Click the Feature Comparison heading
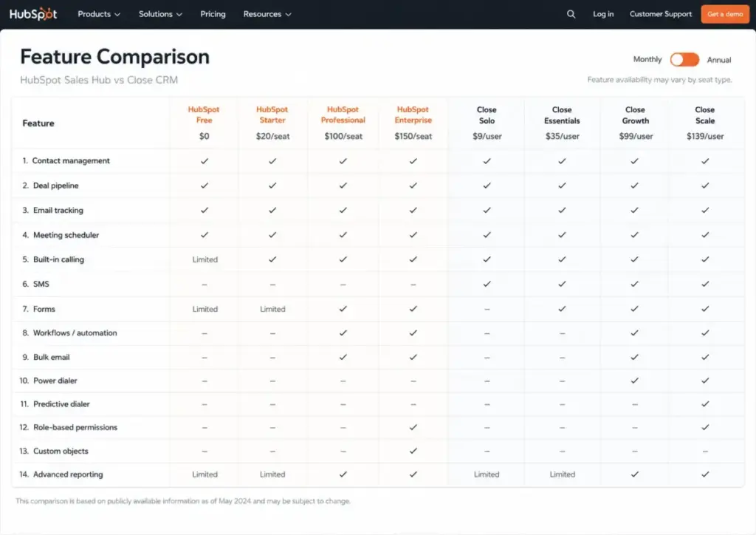756x535 pixels. pos(114,57)
